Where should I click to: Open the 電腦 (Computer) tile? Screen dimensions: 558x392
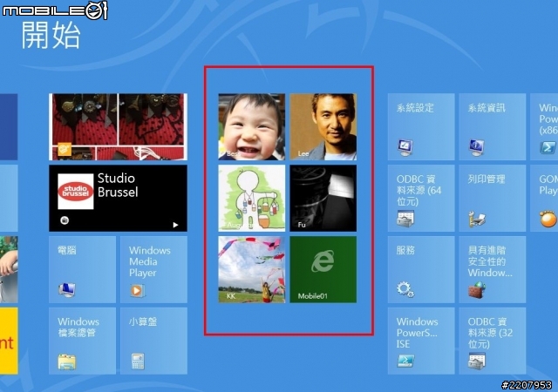pyautogui.click(x=82, y=269)
